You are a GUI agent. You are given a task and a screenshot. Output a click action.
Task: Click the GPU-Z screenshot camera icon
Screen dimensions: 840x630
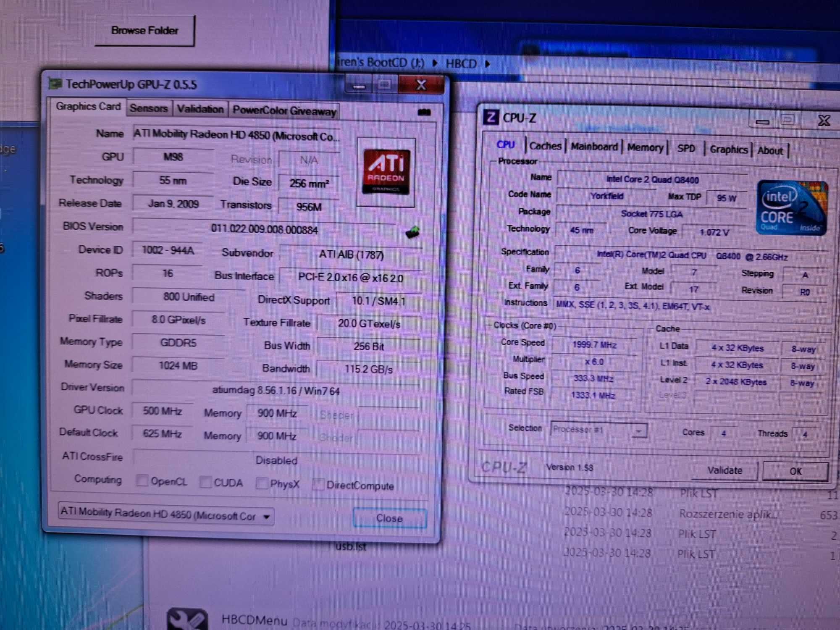coord(424,112)
